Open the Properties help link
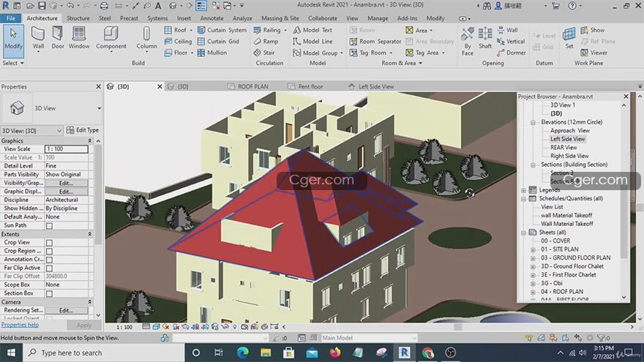 (20, 325)
